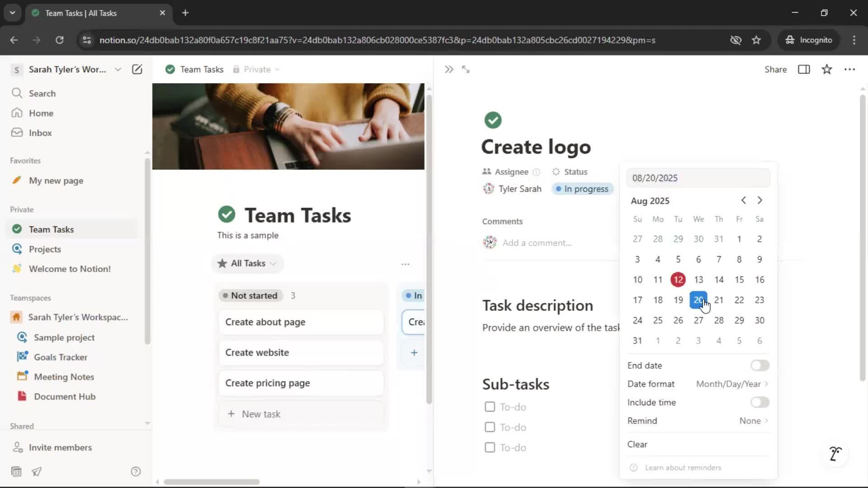
Task: Toggle the Include time switch
Action: (759, 402)
